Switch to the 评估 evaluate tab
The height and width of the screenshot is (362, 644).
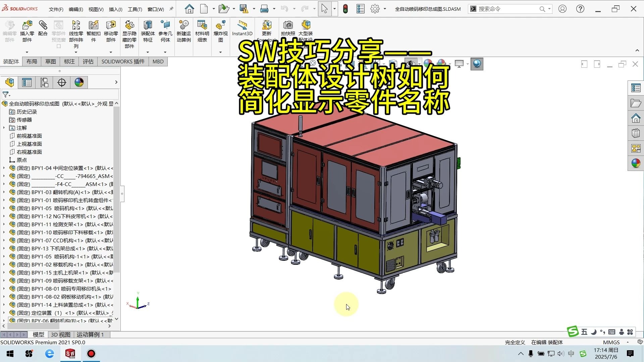(88, 61)
